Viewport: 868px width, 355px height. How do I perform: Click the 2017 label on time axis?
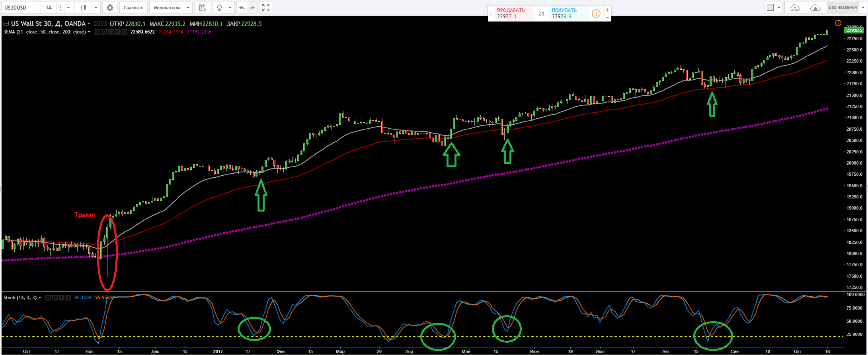tap(218, 351)
